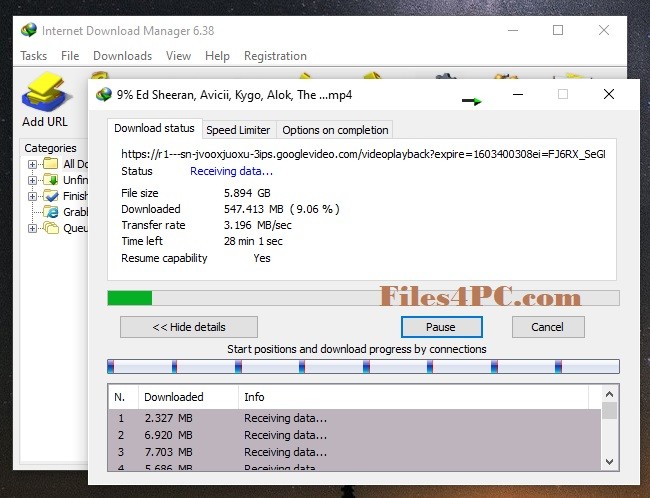Click the Categories panel header
650x498 pixels.
pos(50,148)
